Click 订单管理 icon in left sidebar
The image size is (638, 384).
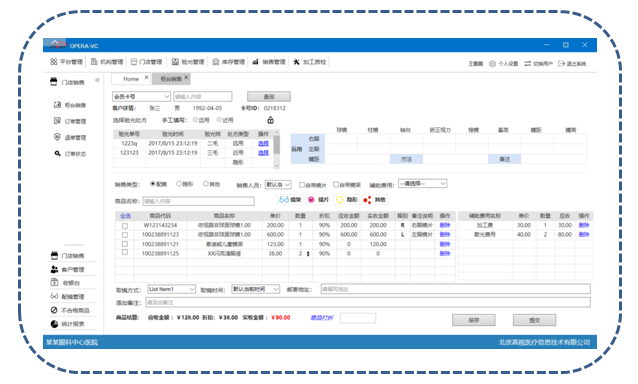(x=57, y=121)
